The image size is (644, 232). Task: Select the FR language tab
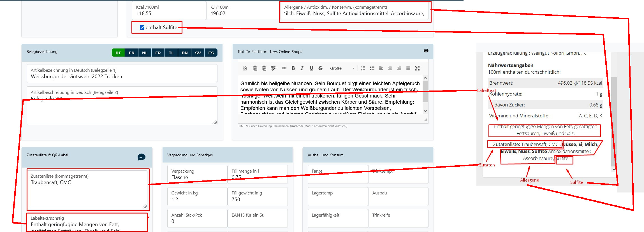click(158, 53)
